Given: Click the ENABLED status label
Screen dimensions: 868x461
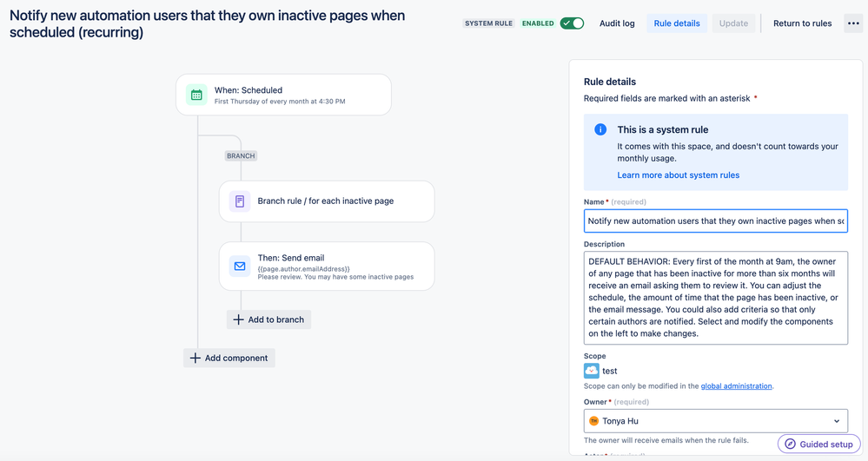Looking at the screenshot, I should [x=538, y=23].
